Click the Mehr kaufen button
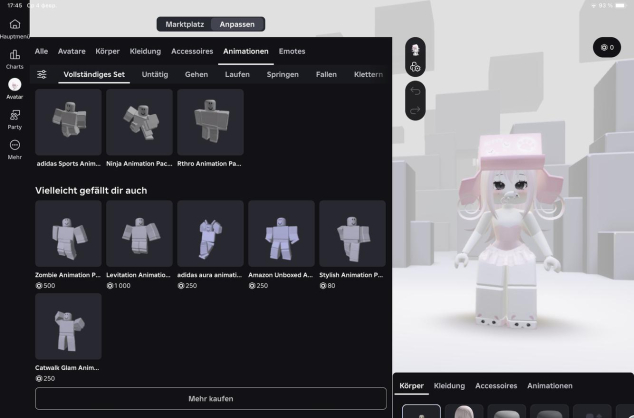This screenshot has width=634, height=418. pyautogui.click(x=211, y=398)
